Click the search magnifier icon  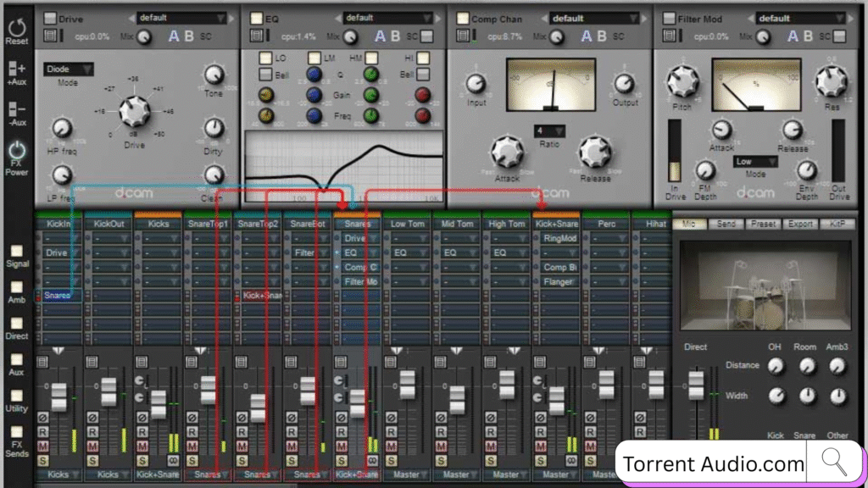(x=834, y=463)
